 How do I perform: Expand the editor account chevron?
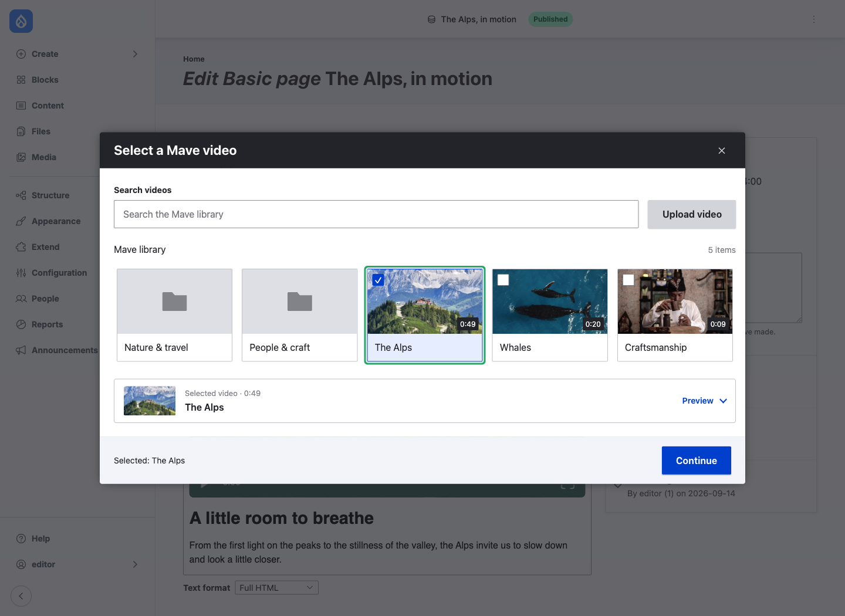tap(135, 564)
